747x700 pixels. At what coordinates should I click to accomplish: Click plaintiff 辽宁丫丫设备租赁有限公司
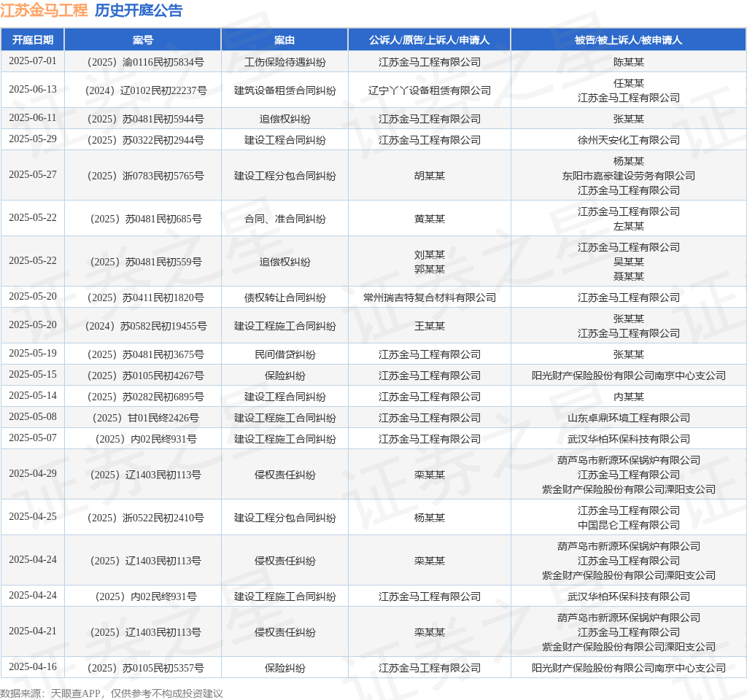point(429,90)
